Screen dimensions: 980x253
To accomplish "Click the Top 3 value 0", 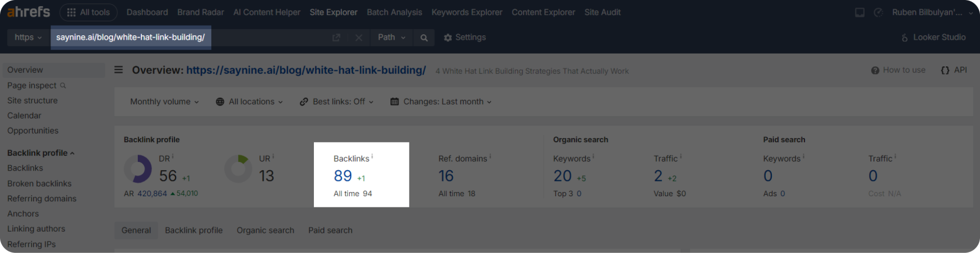I will pyautogui.click(x=579, y=194).
